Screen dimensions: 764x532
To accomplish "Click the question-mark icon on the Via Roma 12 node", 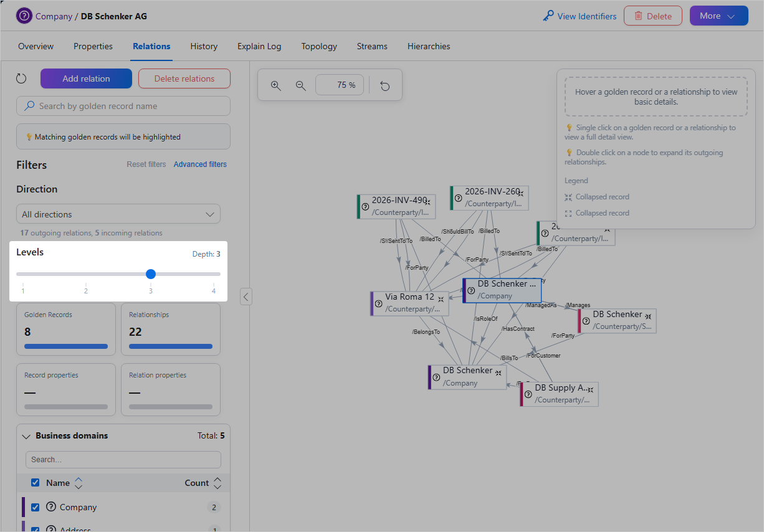I will click(x=378, y=303).
